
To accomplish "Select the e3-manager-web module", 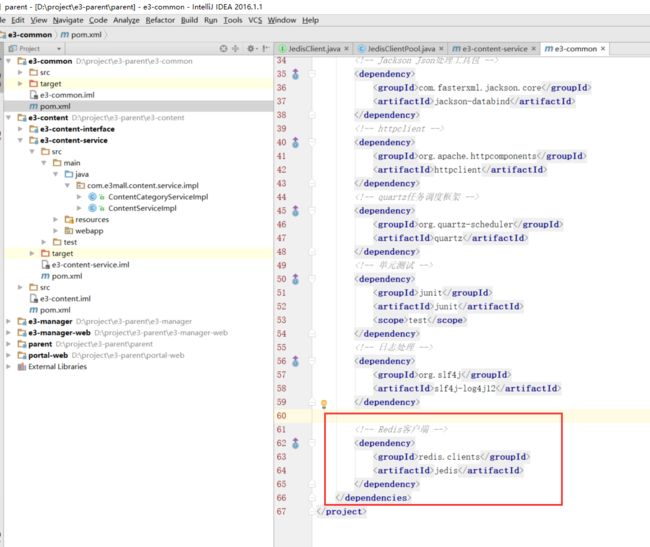I will [x=59, y=333].
